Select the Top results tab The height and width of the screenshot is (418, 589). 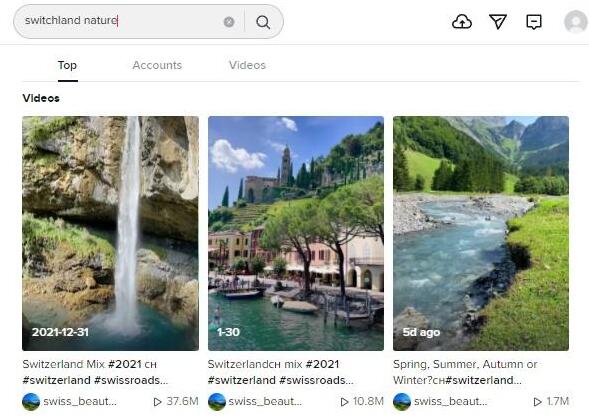click(68, 65)
